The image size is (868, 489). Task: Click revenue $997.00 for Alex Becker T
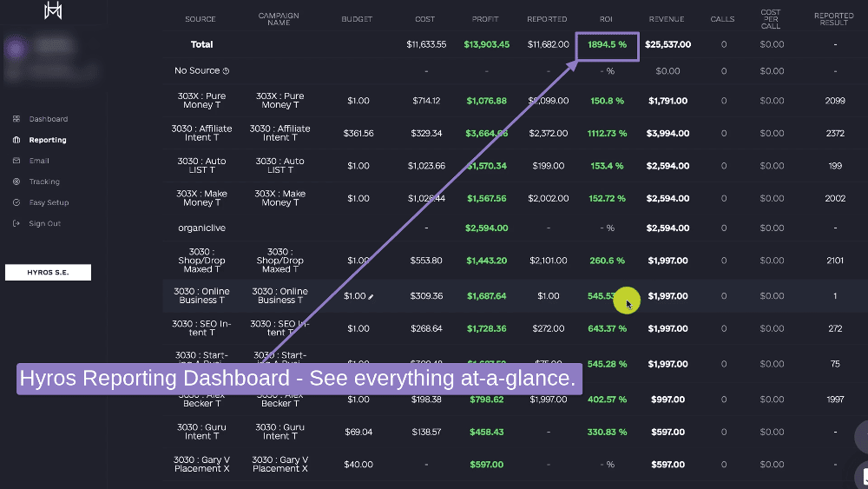tap(667, 400)
